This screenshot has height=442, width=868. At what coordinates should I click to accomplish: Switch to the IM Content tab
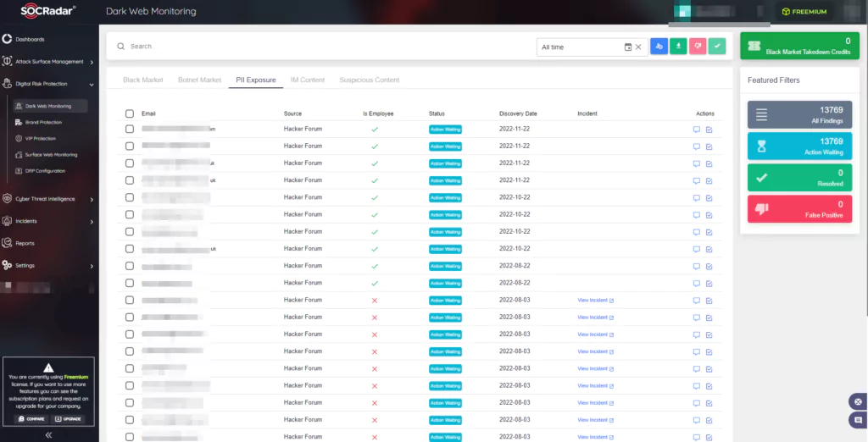click(x=308, y=80)
